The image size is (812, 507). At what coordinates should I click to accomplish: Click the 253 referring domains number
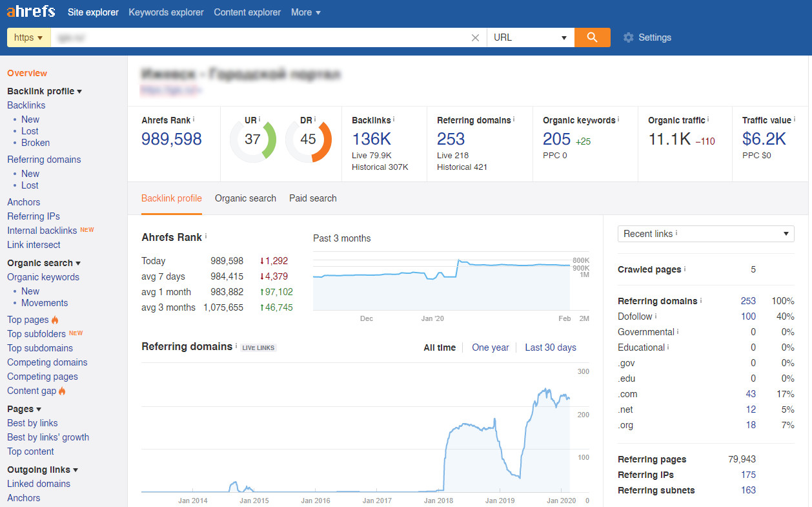pyautogui.click(x=451, y=139)
